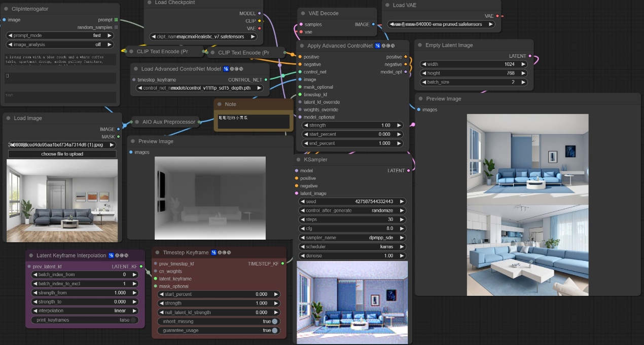Click the LATENT output port on Empty Latent Image
The width and height of the screenshot is (644, 345).
pyautogui.click(x=530, y=56)
